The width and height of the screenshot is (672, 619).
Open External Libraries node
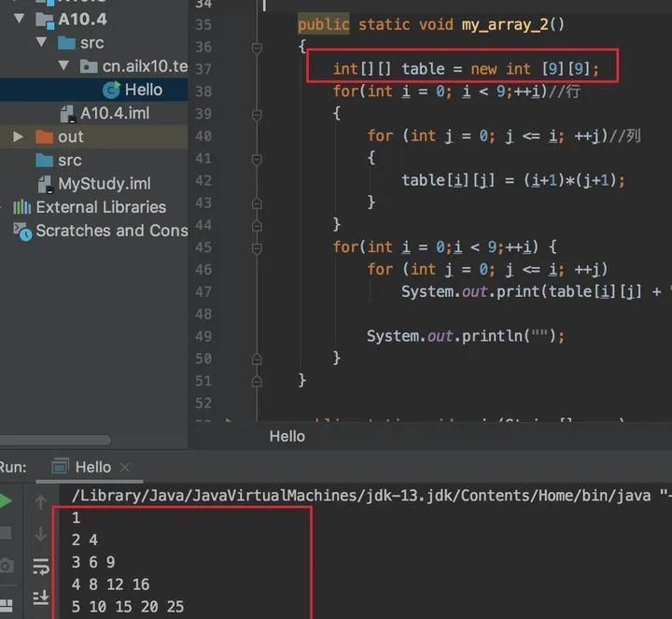100,207
